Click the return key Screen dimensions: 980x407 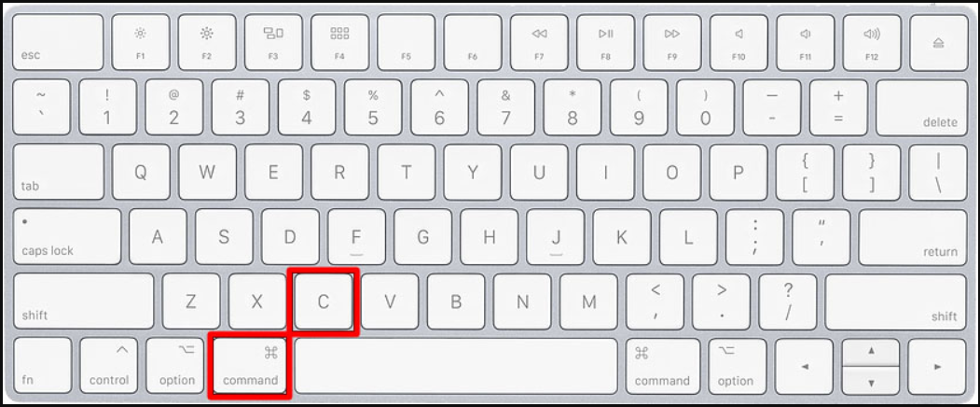tap(913, 237)
